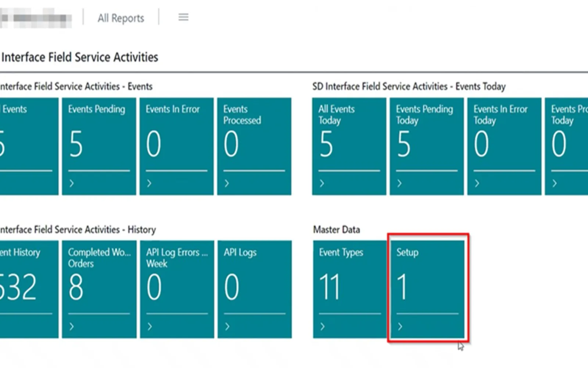
Task: Click the chevron on Completed Work Orders tile
Action: [x=72, y=326]
